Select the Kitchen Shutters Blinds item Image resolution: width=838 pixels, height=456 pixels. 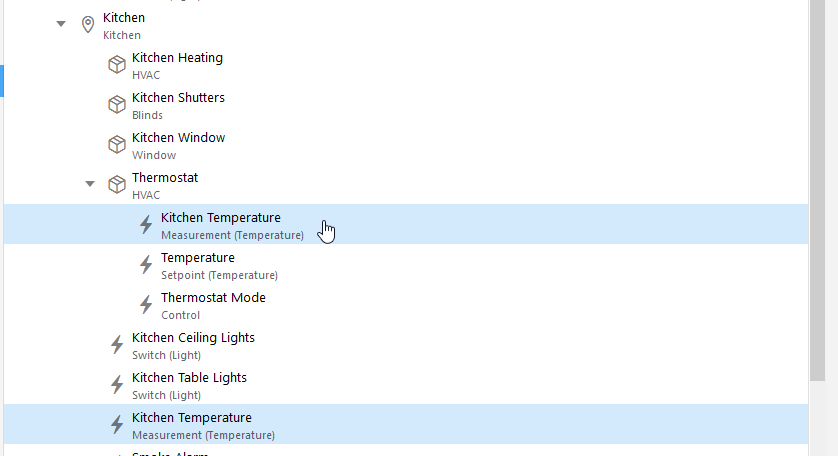[x=178, y=105]
